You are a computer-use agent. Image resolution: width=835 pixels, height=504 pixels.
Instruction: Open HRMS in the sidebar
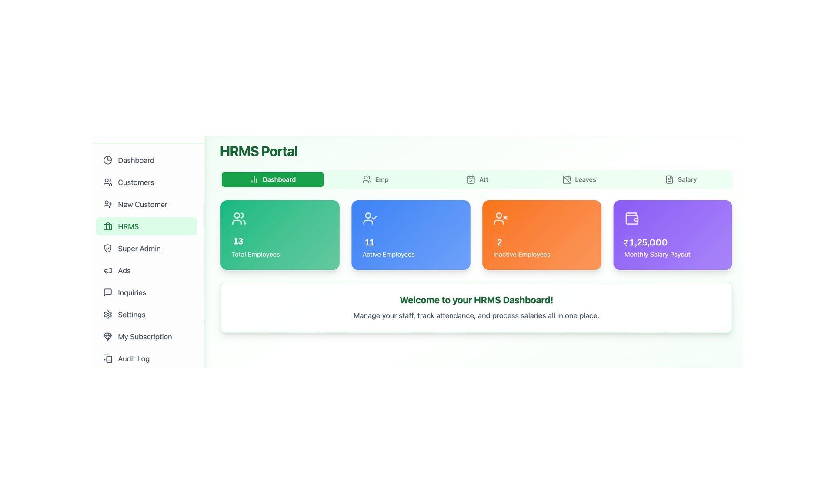click(146, 226)
